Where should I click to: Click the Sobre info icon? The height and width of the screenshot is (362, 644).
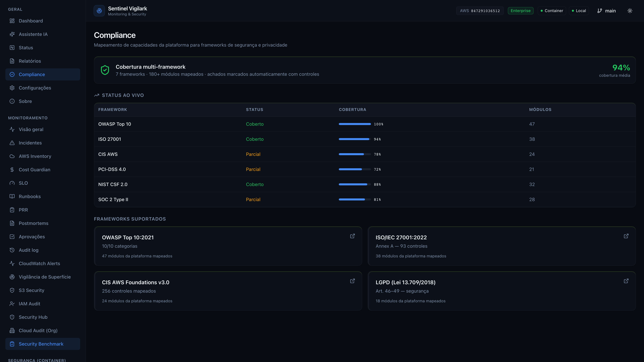pos(12,101)
